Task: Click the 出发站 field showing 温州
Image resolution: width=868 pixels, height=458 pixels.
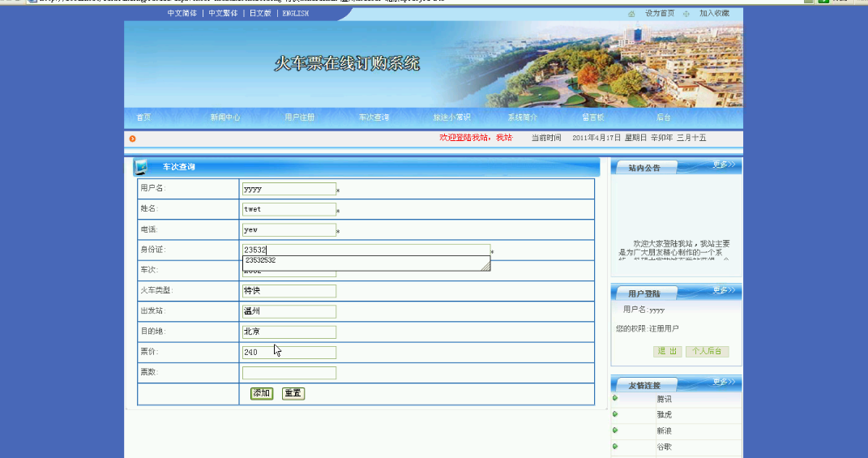Action: [x=289, y=311]
